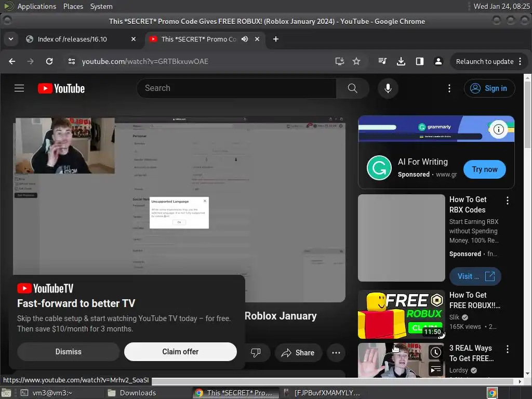Viewport: 532px width, 399px height.
Task: Open more actions ellipsis button
Action: click(336, 353)
